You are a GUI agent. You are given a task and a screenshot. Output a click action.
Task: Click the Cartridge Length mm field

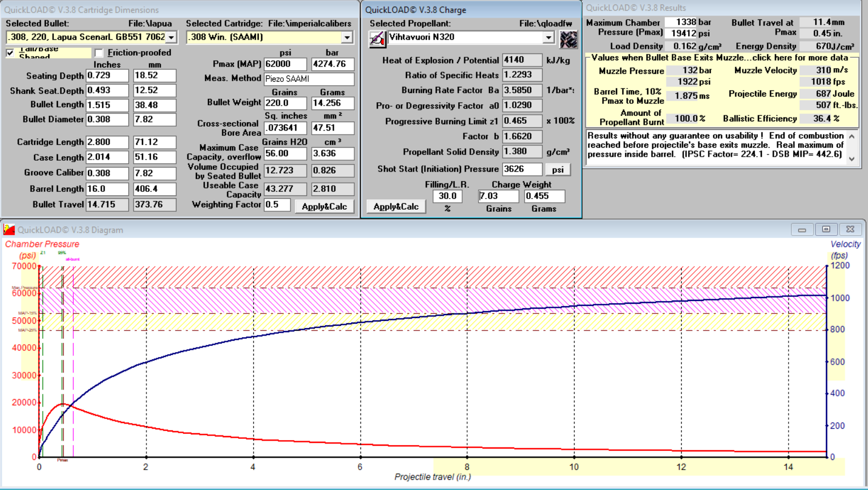[154, 142]
